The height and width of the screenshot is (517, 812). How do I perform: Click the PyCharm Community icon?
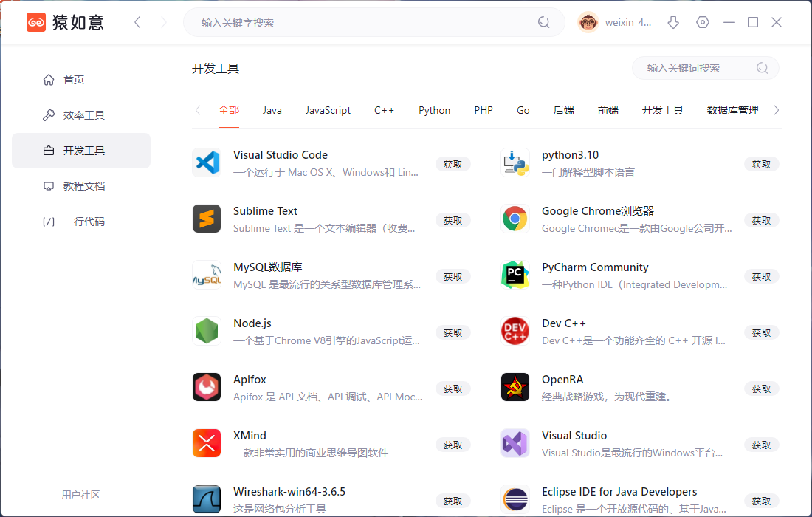click(x=515, y=275)
